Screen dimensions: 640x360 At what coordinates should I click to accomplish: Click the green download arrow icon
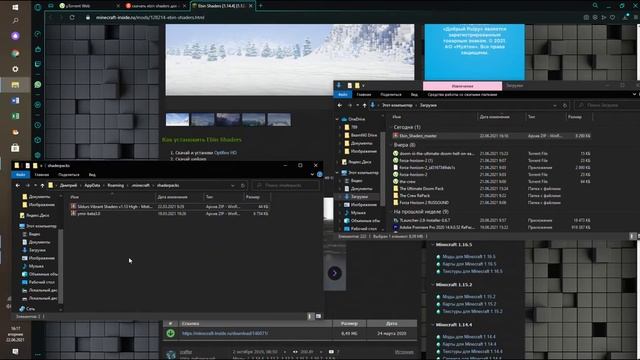click(171, 333)
